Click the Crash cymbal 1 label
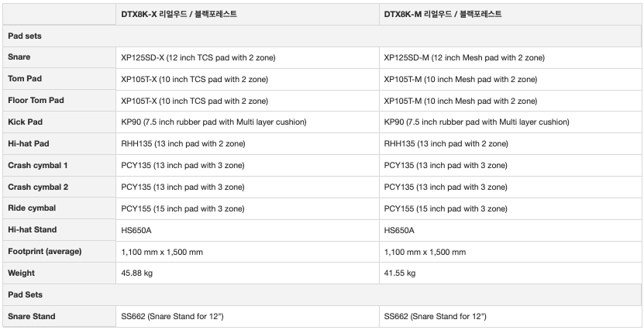644x330 pixels. pos(38,165)
